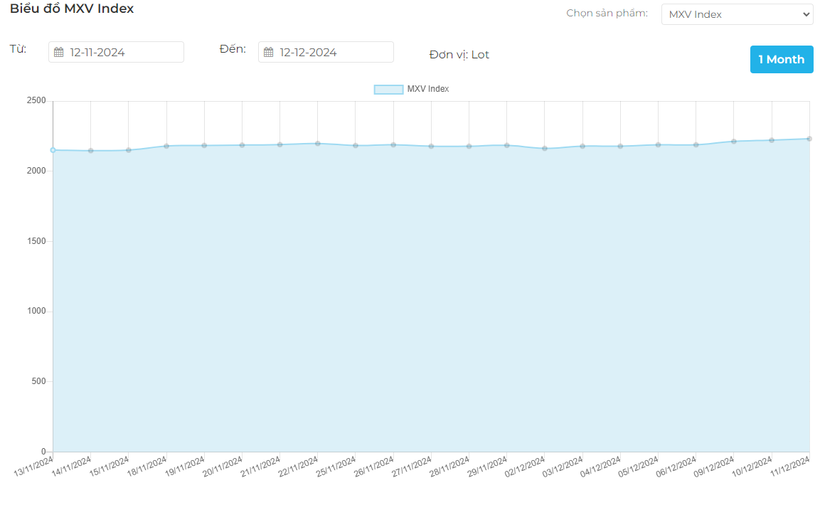The image size is (820, 510).
Task: Select the data point for 11/12/2024
Action: (809, 139)
